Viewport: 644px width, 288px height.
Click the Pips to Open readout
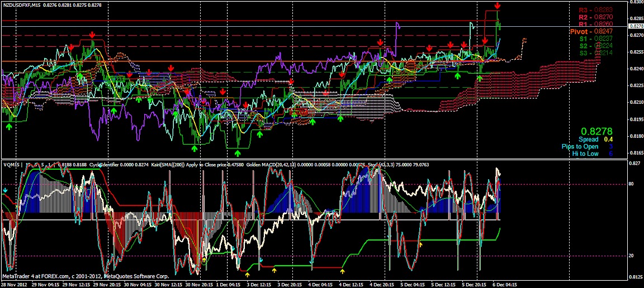(x=588, y=146)
